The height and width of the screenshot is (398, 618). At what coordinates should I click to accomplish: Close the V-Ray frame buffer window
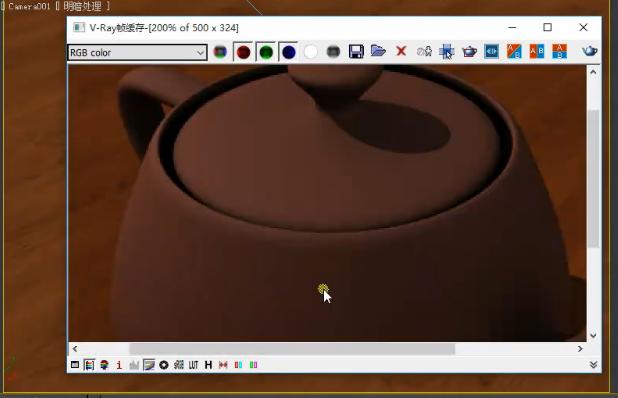click(583, 27)
